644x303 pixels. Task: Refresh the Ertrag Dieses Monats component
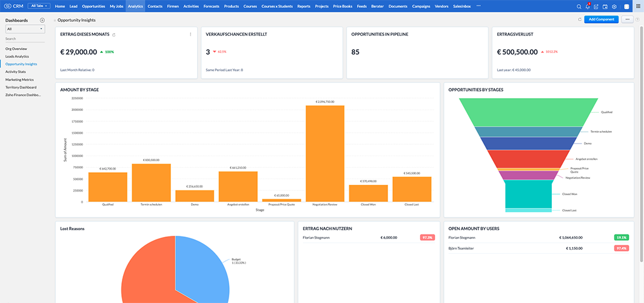coord(114,35)
